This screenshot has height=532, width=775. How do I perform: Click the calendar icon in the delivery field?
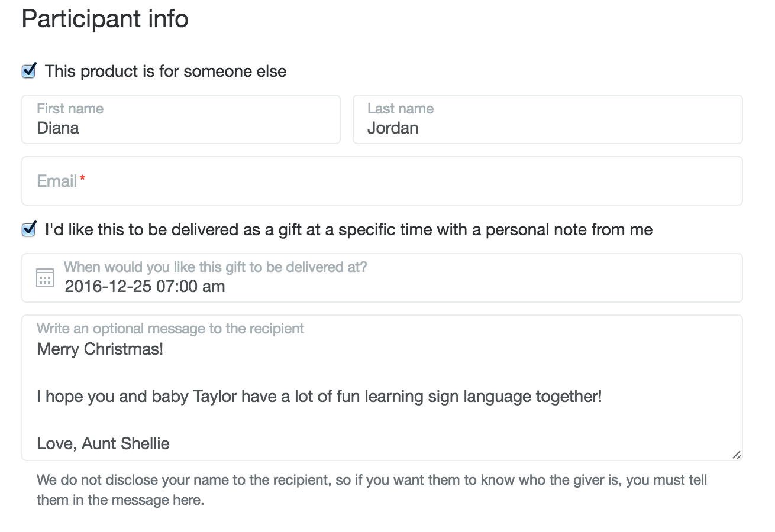point(45,278)
